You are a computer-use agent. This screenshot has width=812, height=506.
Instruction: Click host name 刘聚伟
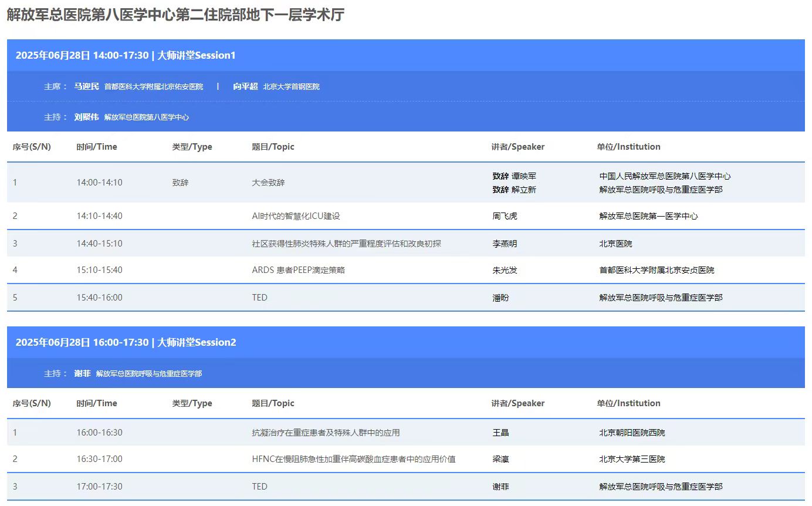87,117
